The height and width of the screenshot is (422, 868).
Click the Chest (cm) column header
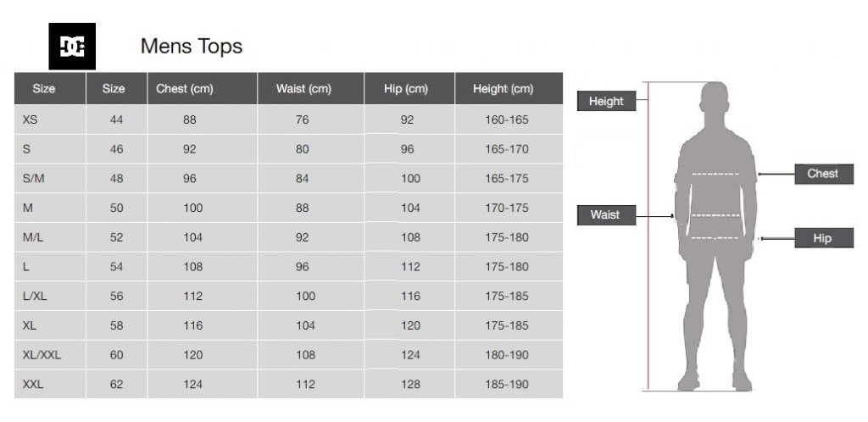click(x=184, y=88)
